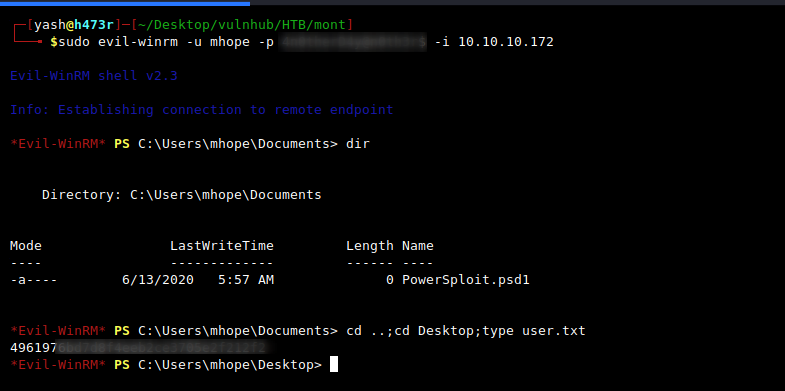785x391 pixels.
Task: Click the 'Evil-WinRM shell v2.3' line
Action: tap(94, 76)
